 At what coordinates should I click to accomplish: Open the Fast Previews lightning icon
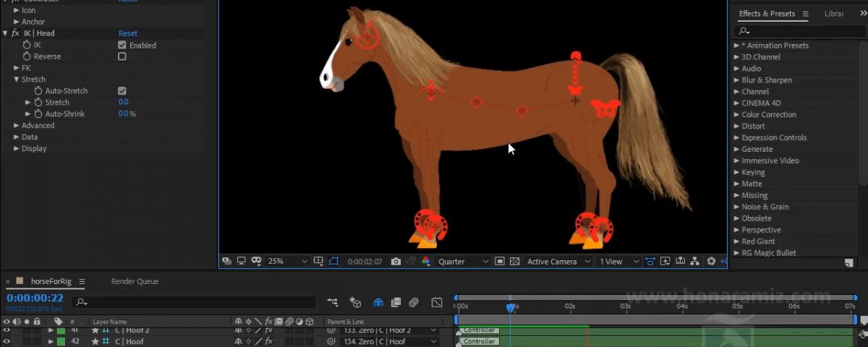pyautogui.click(x=666, y=262)
